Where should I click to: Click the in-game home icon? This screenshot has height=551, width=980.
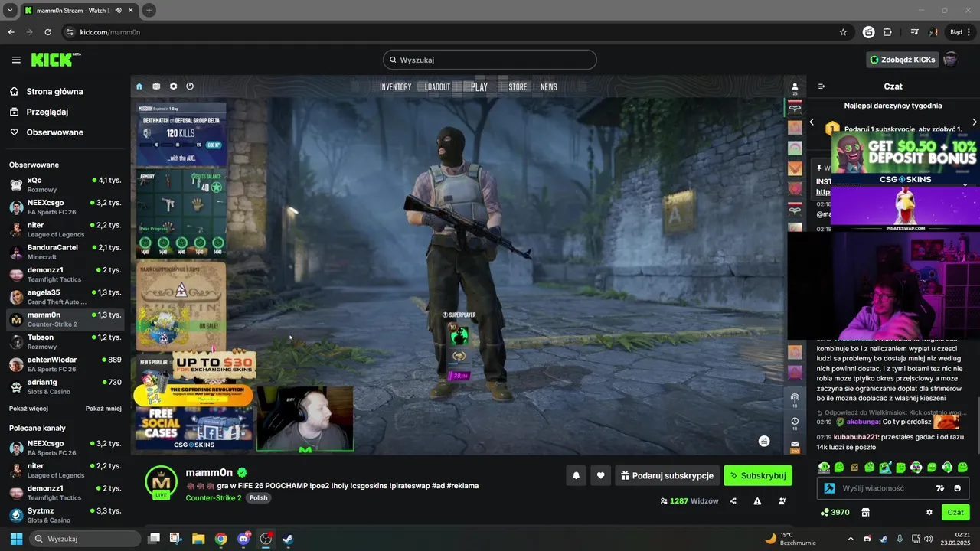(x=139, y=86)
